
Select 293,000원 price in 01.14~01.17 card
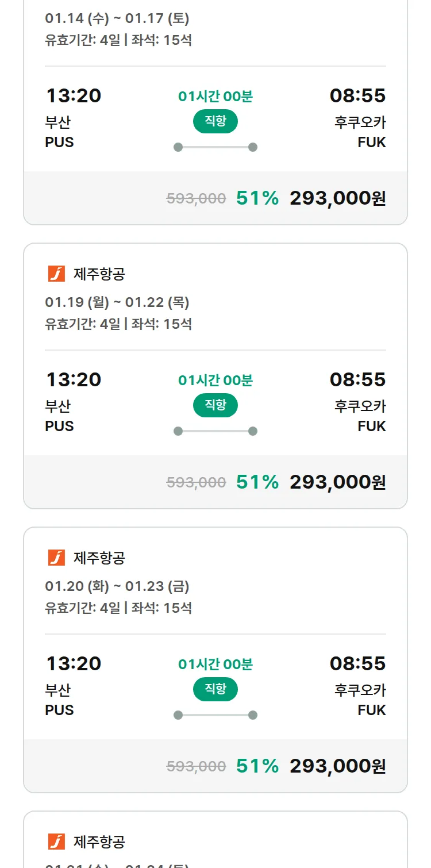[x=337, y=198]
